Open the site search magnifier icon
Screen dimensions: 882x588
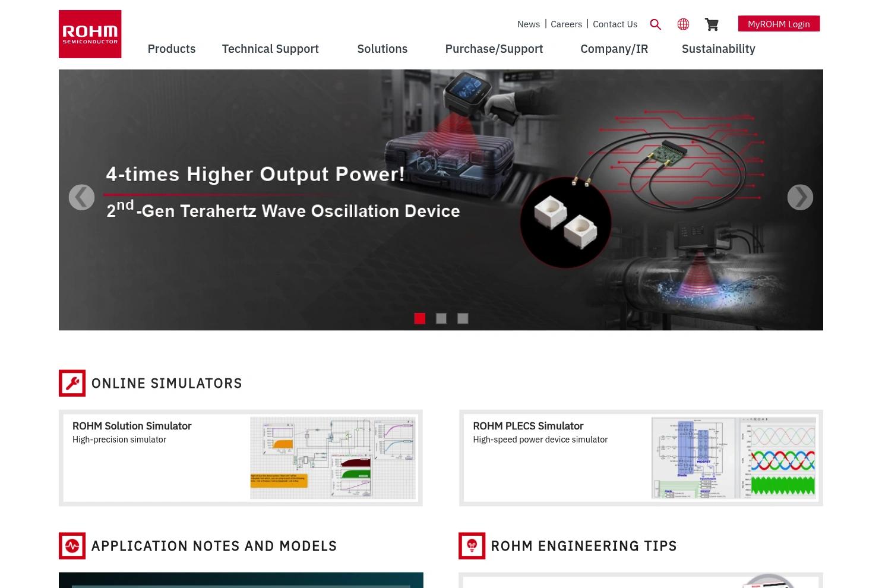coord(655,24)
